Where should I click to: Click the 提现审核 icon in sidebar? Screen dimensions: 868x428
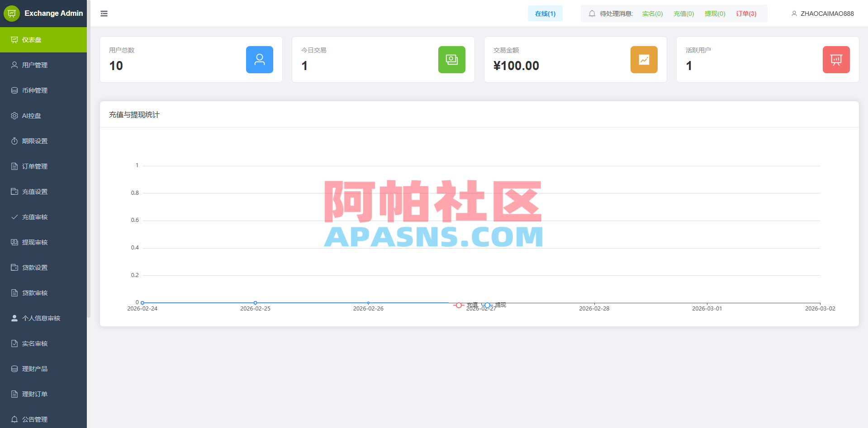coord(14,242)
